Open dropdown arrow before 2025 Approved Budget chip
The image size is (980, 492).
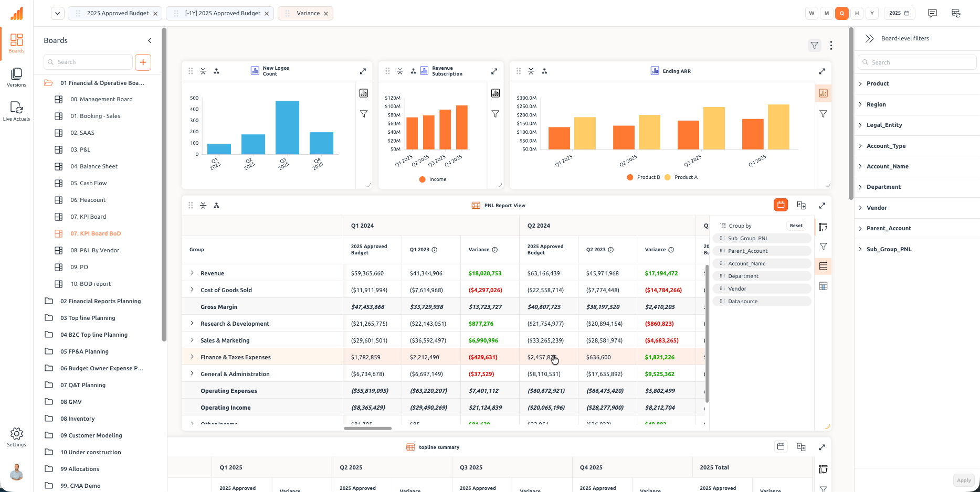click(x=58, y=13)
